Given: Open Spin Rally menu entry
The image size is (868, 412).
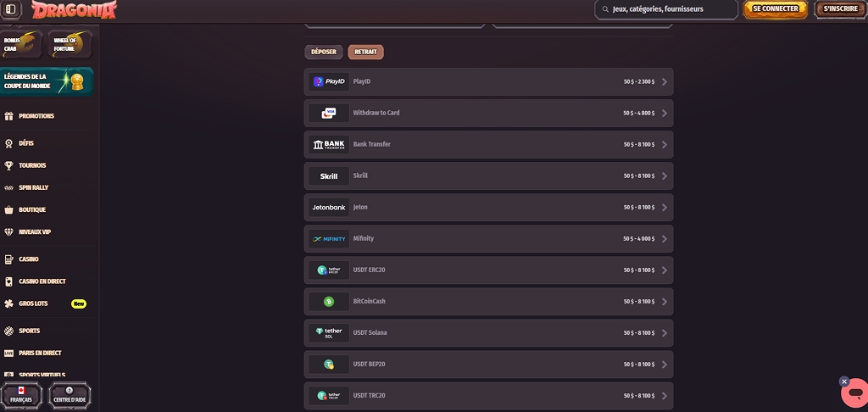Looking at the screenshot, I should tap(34, 187).
